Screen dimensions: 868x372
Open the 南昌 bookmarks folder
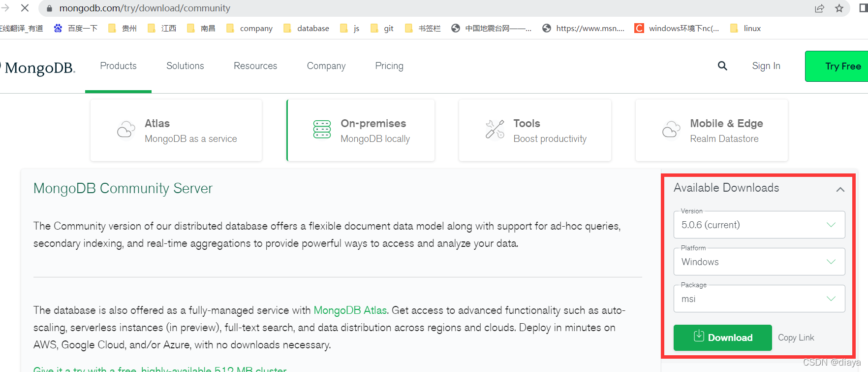point(201,28)
